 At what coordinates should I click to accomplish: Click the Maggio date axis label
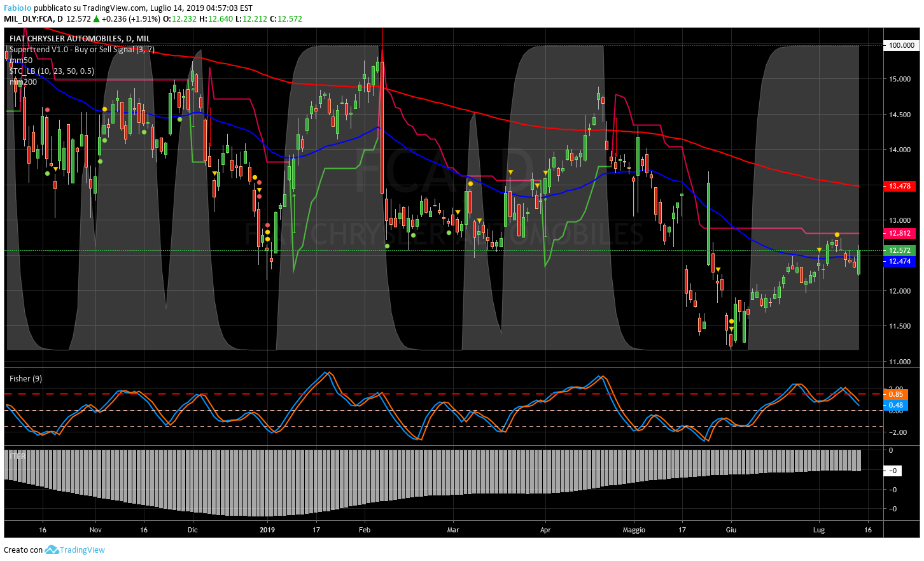pos(634,530)
